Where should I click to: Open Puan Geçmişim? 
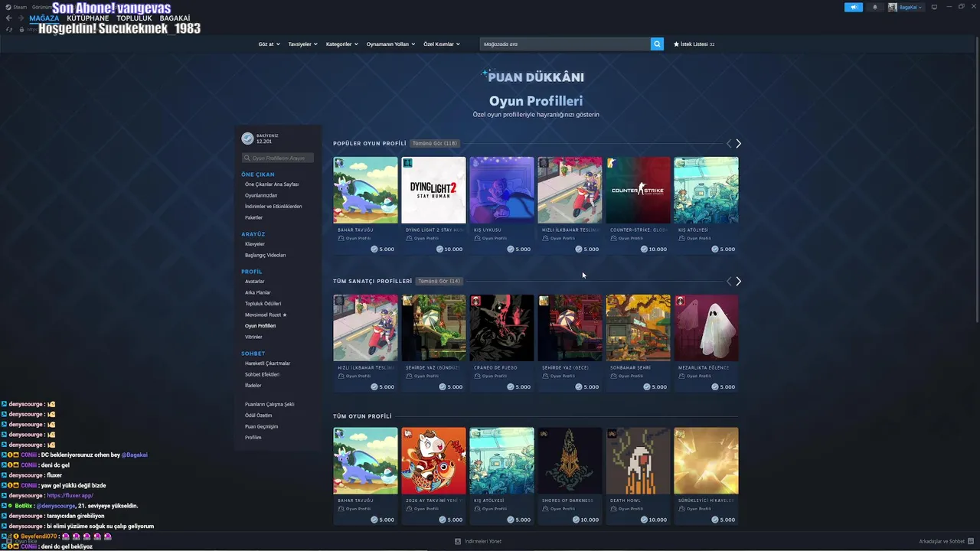(261, 426)
